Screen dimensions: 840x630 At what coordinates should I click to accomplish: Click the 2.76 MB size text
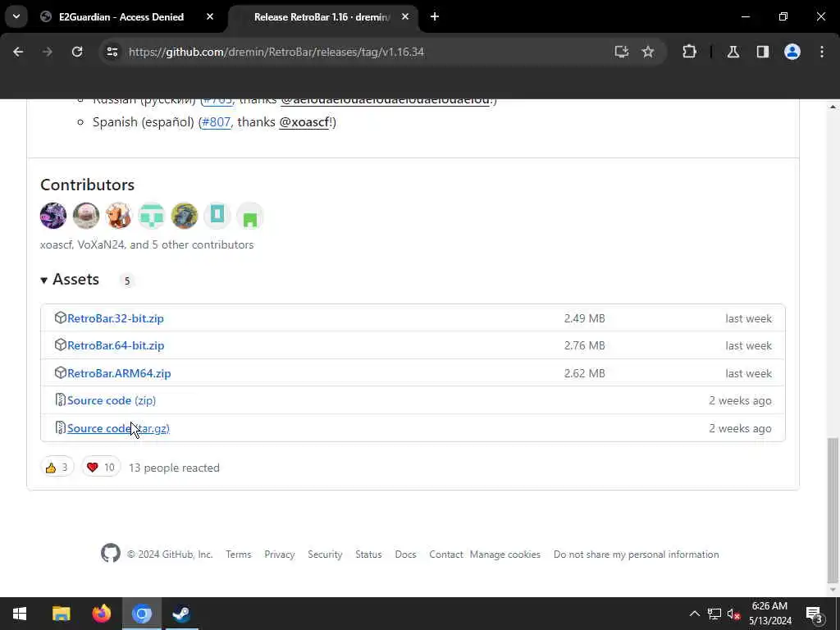pos(584,345)
